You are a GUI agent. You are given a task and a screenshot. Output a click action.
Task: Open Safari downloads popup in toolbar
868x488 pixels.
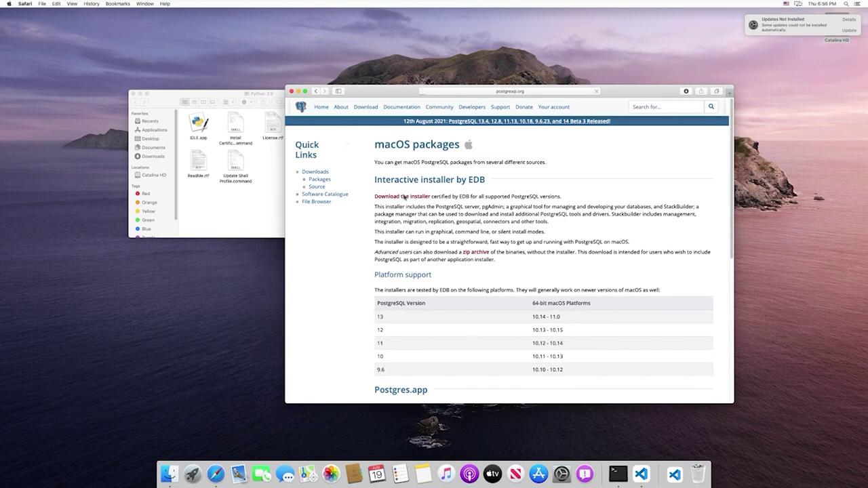pos(686,91)
